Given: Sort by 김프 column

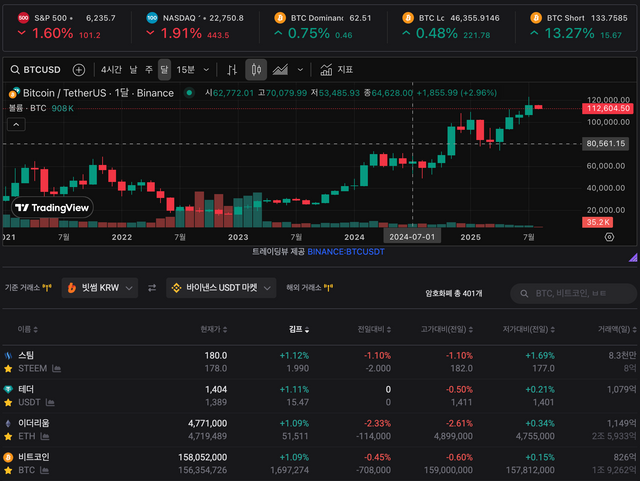Looking at the screenshot, I should point(299,330).
